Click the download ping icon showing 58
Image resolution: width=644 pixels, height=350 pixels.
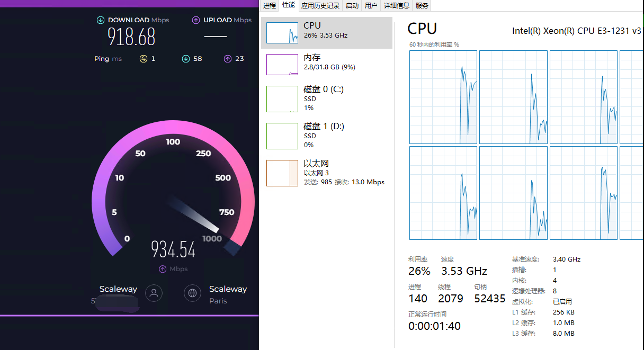pyautogui.click(x=186, y=59)
